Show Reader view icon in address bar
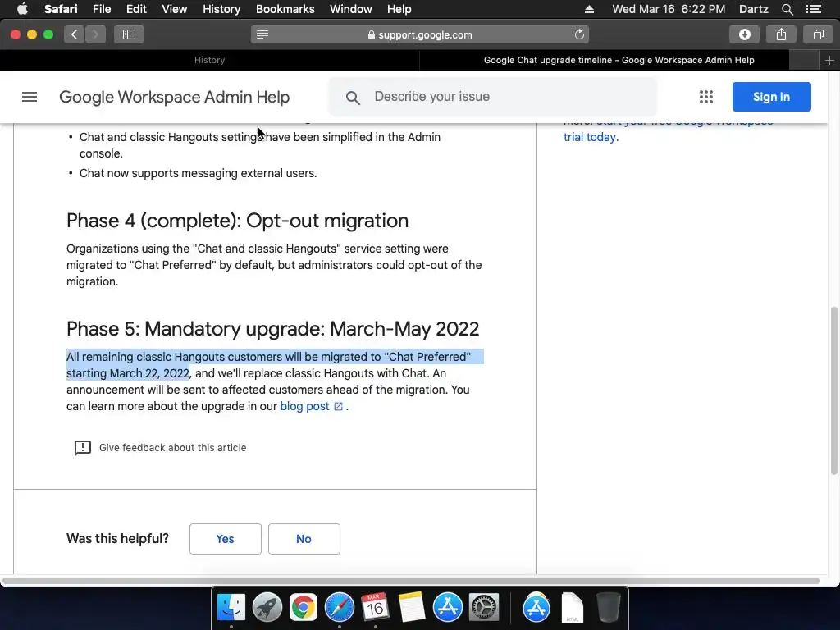The height and width of the screenshot is (630, 840). coord(262,34)
